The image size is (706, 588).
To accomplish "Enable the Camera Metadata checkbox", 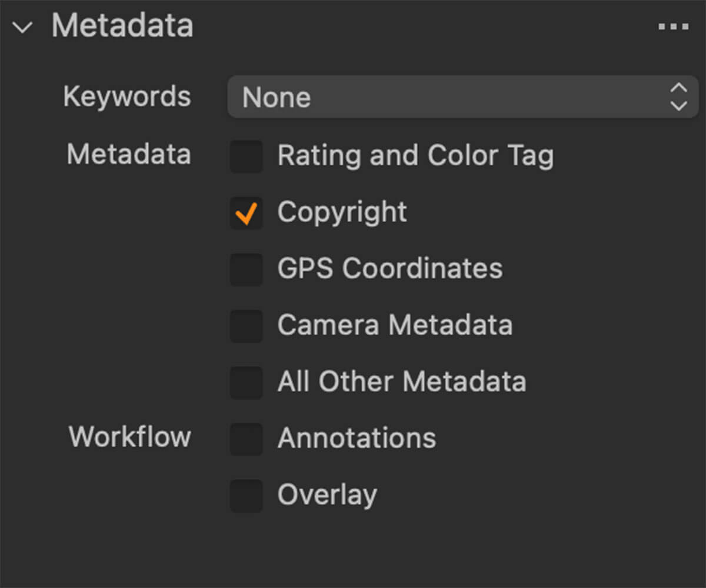I will coord(246,326).
